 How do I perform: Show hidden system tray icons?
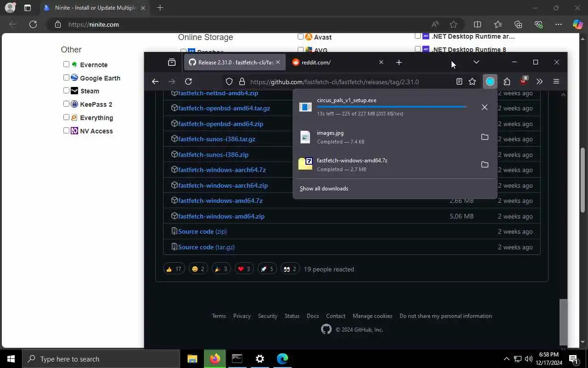pos(506,359)
